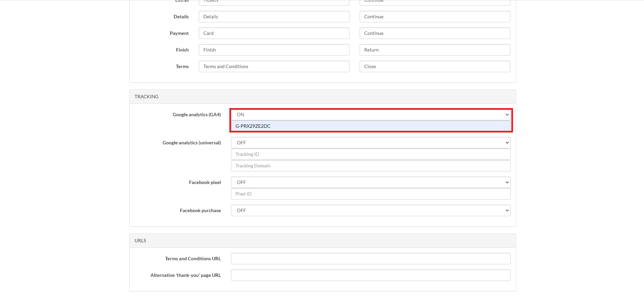Click the GA4 measurement ID field G-PRX29ZE2DC

[371, 126]
